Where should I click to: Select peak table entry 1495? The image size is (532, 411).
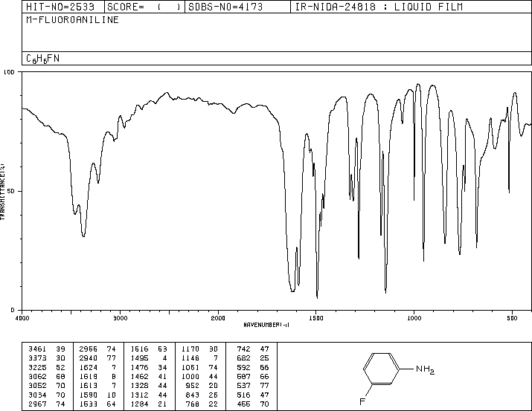click(x=149, y=358)
